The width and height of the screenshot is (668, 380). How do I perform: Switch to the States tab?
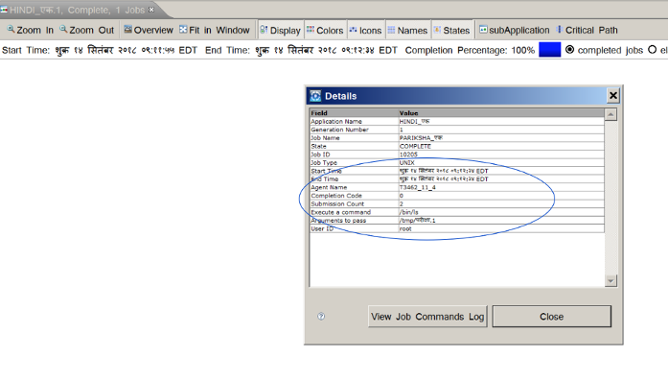tap(452, 30)
